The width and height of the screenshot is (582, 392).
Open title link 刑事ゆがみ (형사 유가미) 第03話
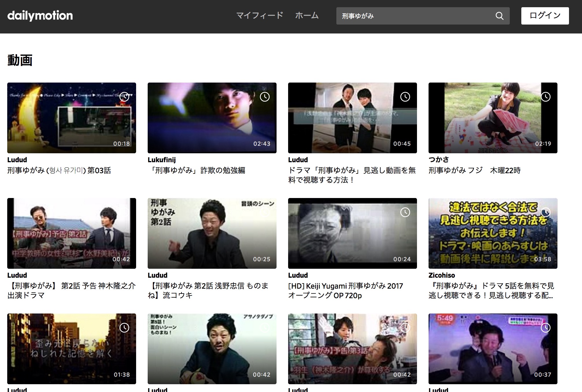(x=59, y=170)
